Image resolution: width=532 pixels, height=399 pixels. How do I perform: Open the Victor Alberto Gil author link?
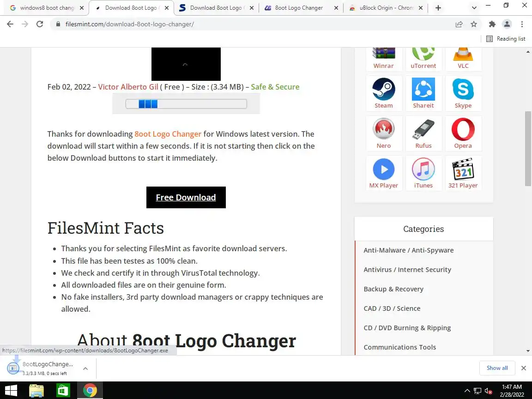[x=128, y=87]
